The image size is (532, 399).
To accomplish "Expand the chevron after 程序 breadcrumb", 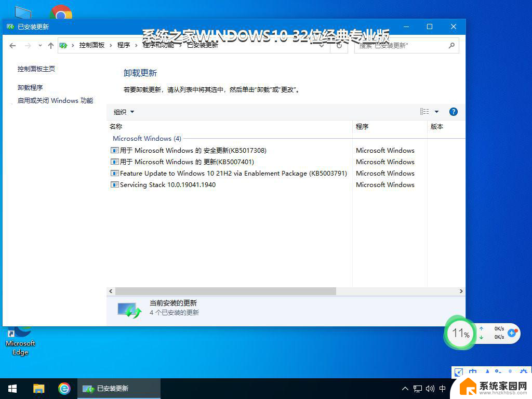I will [x=136, y=46].
